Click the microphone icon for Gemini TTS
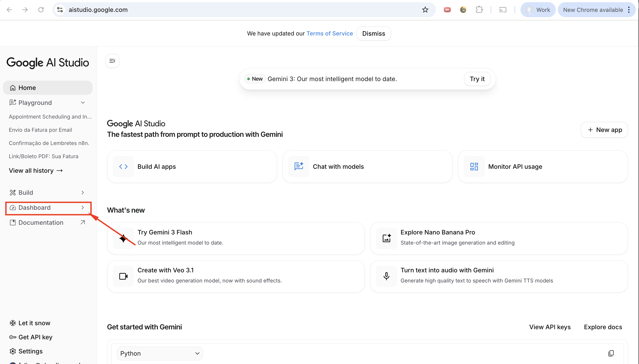Screen dimensions: 639x364 tap(386, 277)
